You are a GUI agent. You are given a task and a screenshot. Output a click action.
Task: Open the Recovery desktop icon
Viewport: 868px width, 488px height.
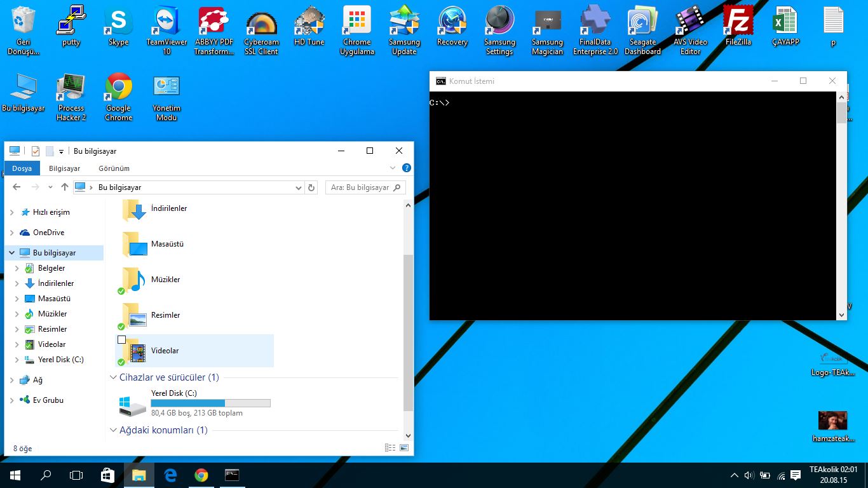point(452,25)
